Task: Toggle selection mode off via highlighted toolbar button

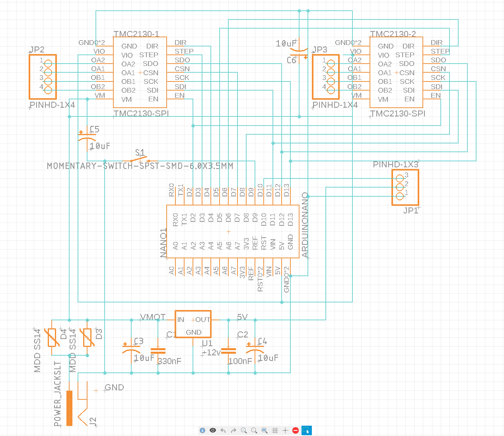Action: [306, 430]
